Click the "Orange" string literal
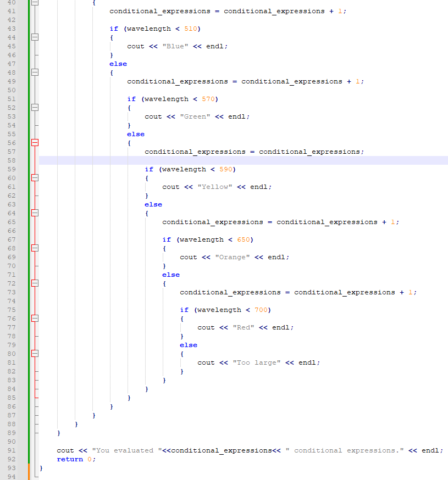The height and width of the screenshot is (480, 448). coord(233,257)
